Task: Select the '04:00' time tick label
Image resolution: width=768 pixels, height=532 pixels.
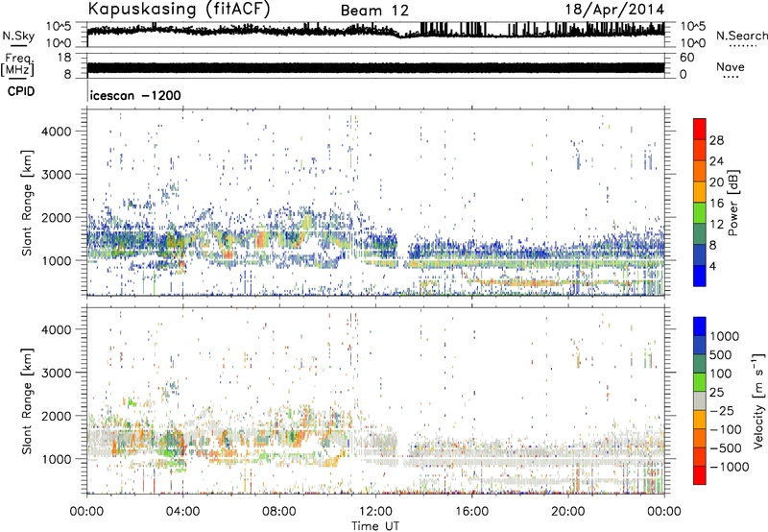Action: pos(182,512)
